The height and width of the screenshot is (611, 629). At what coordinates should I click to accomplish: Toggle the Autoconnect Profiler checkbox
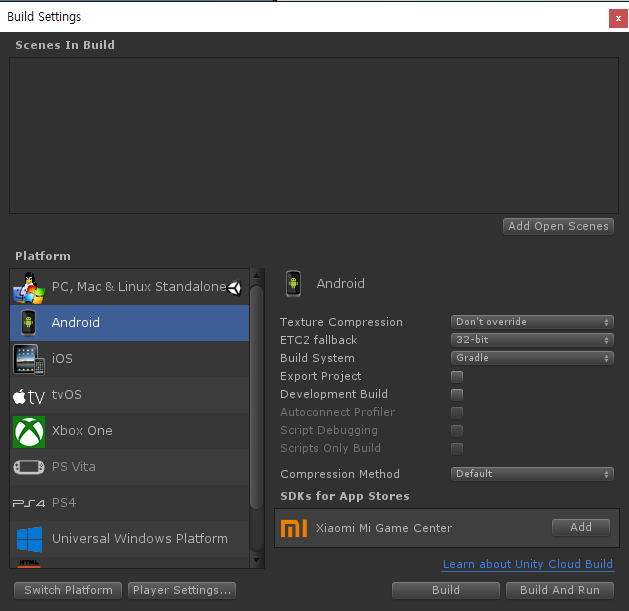(457, 413)
